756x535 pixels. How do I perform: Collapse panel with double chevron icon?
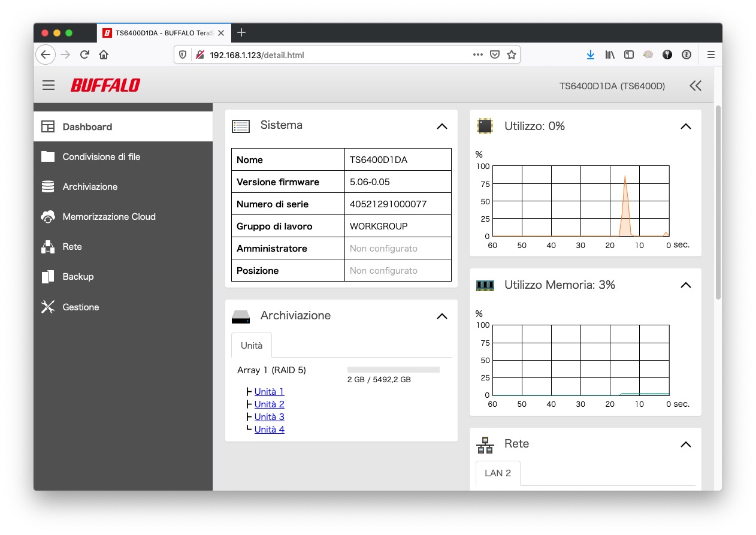tap(695, 86)
